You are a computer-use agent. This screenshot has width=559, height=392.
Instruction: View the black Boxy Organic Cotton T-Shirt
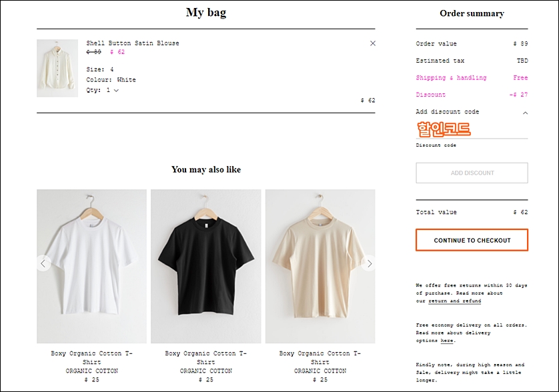[205, 266]
